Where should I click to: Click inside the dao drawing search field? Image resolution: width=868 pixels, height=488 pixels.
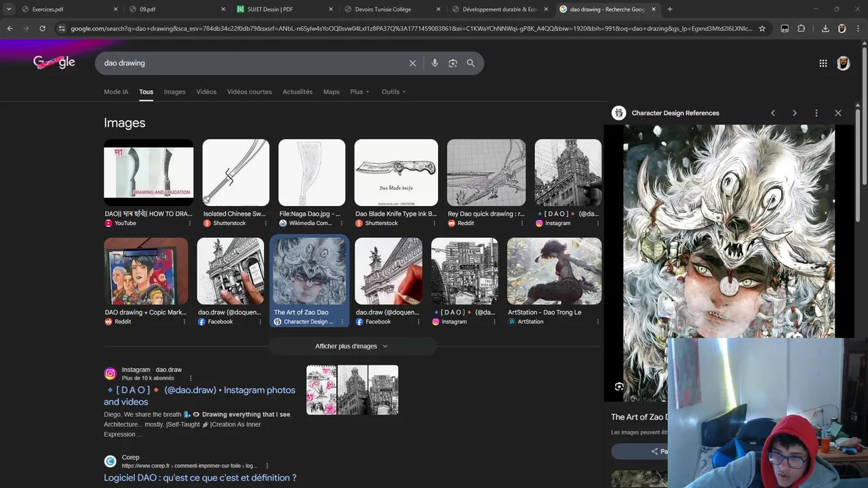251,63
